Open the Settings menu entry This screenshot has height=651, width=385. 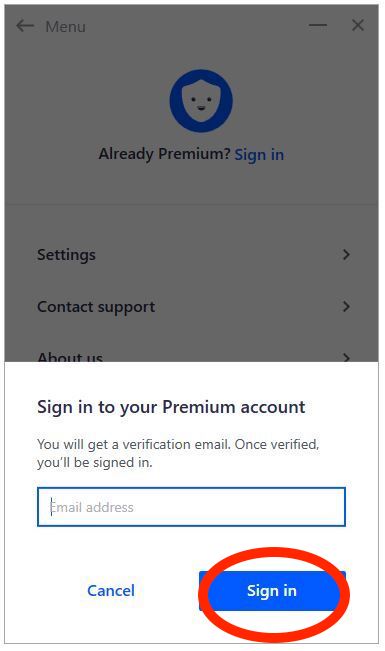point(191,255)
